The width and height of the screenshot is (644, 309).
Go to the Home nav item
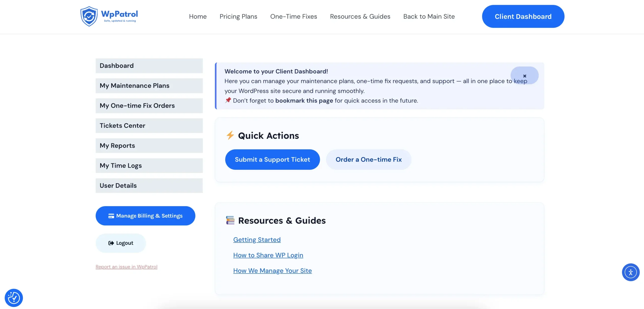[198, 16]
